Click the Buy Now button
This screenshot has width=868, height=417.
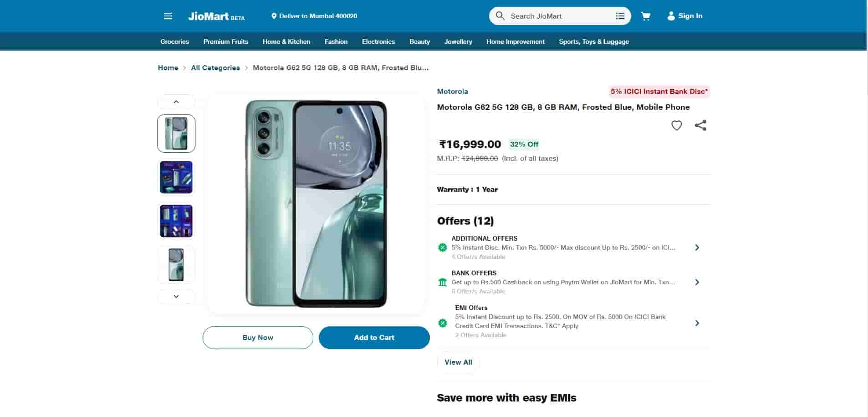(x=258, y=338)
